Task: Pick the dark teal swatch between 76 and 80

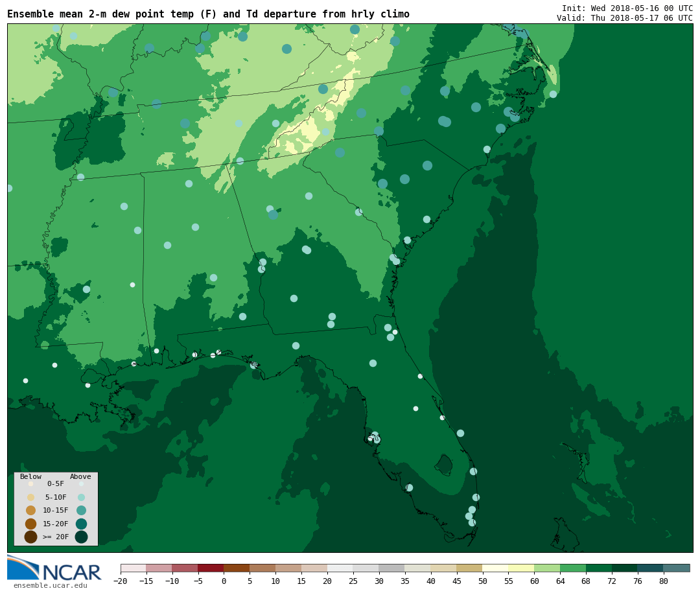Action: coord(650,568)
